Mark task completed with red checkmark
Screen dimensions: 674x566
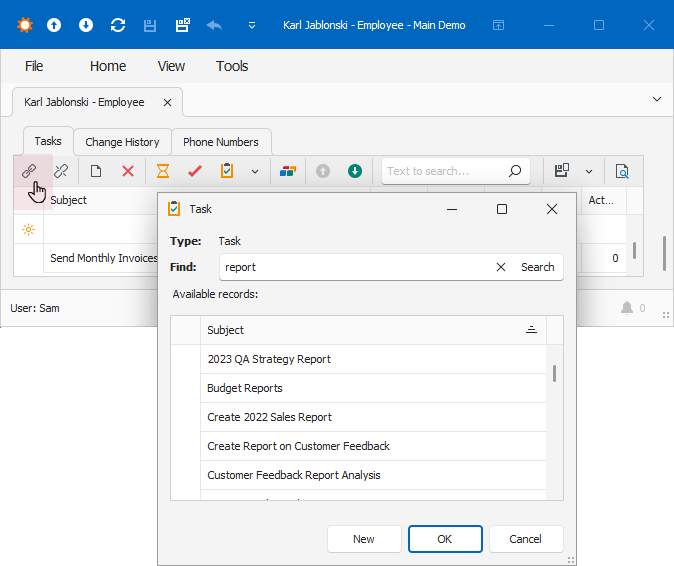(195, 171)
